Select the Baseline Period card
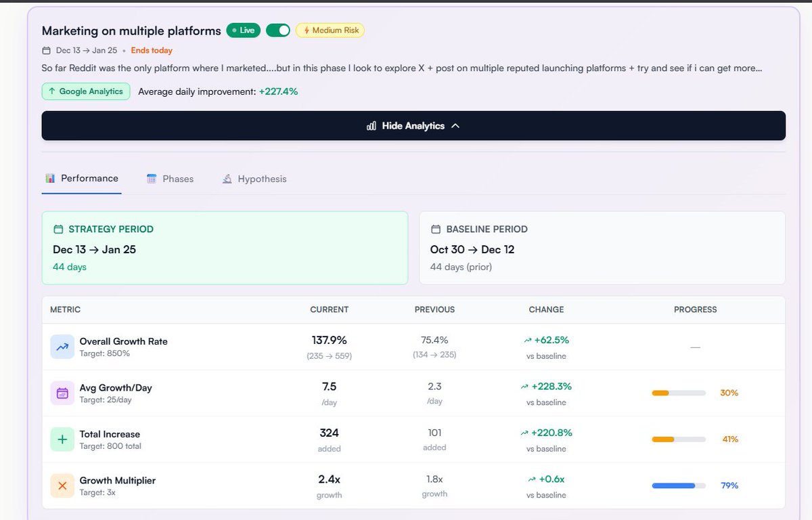The image size is (812, 520). click(602, 248)
